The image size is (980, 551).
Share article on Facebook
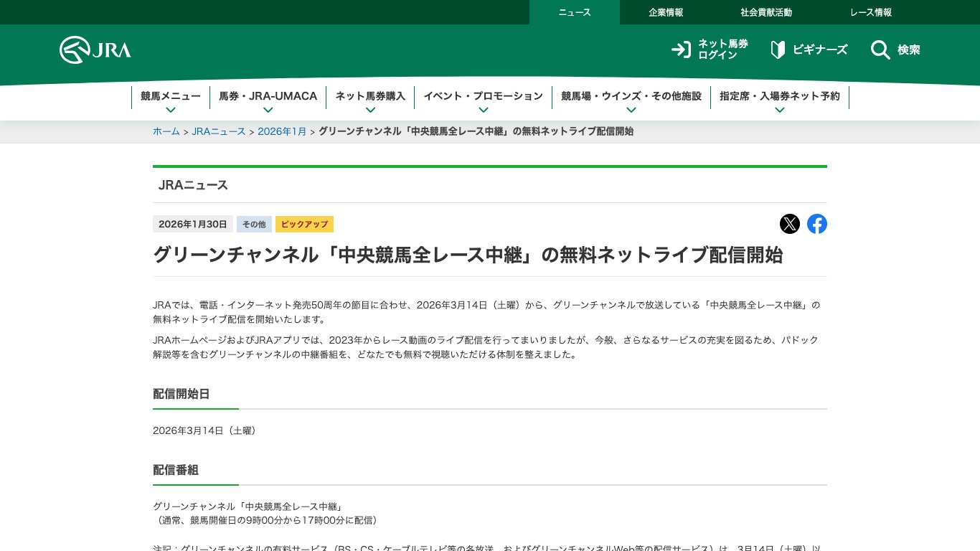point(817,224)
